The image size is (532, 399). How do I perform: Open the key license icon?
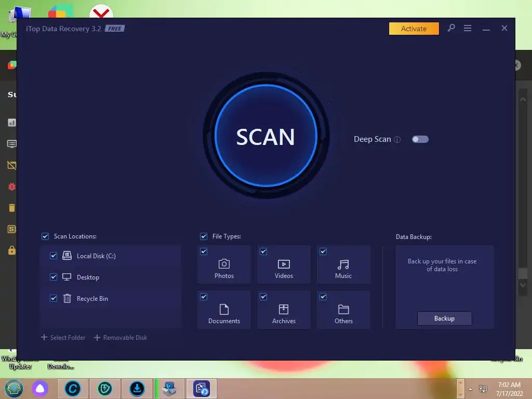451,28
